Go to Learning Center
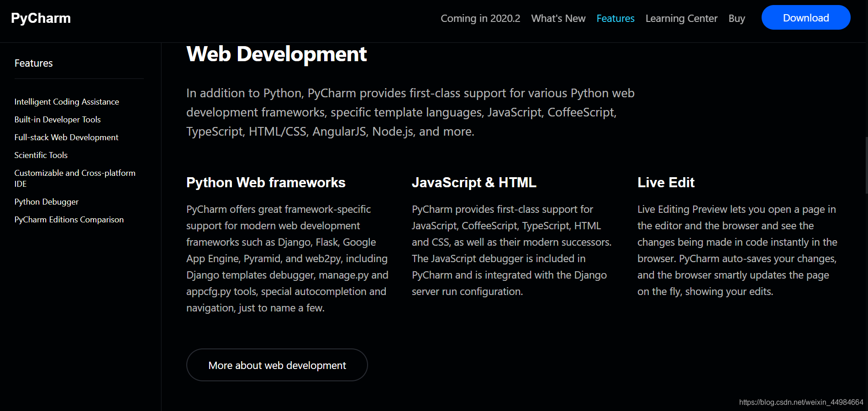This screenshot has height=411, width=868. coord(681,18)
